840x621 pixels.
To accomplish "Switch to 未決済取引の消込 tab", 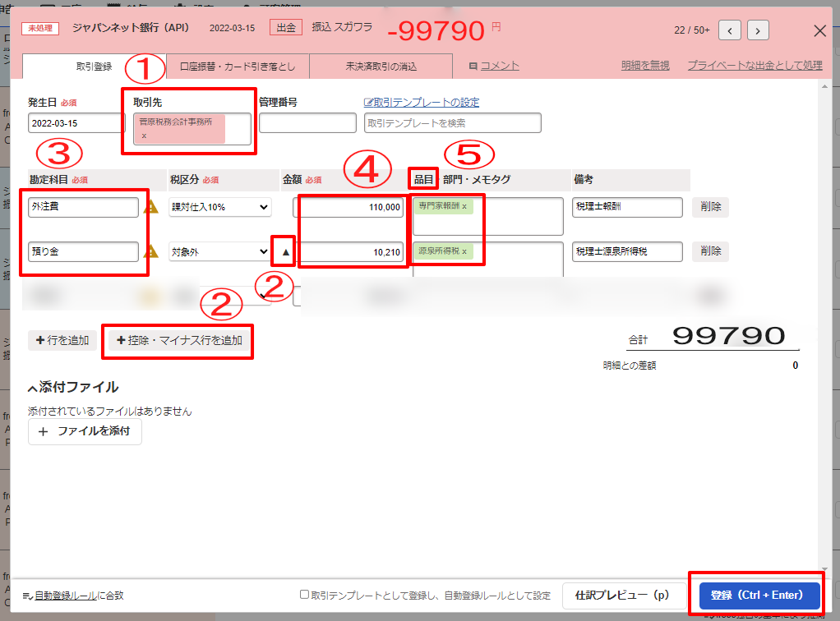I will pyautogui.click(x=381, y=67).
